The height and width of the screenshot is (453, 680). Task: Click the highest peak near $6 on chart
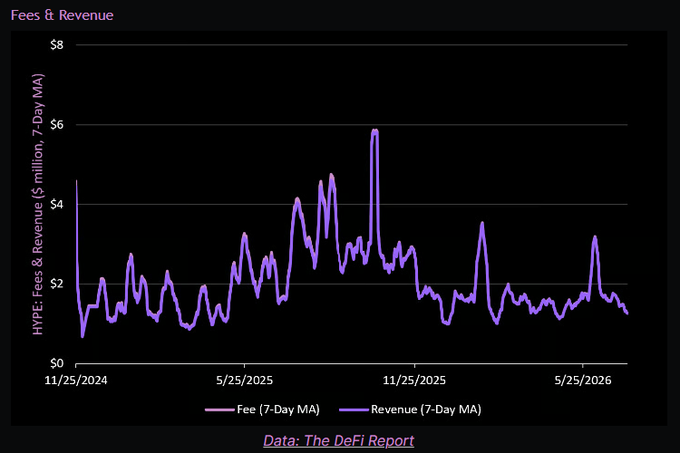(375, 131)
